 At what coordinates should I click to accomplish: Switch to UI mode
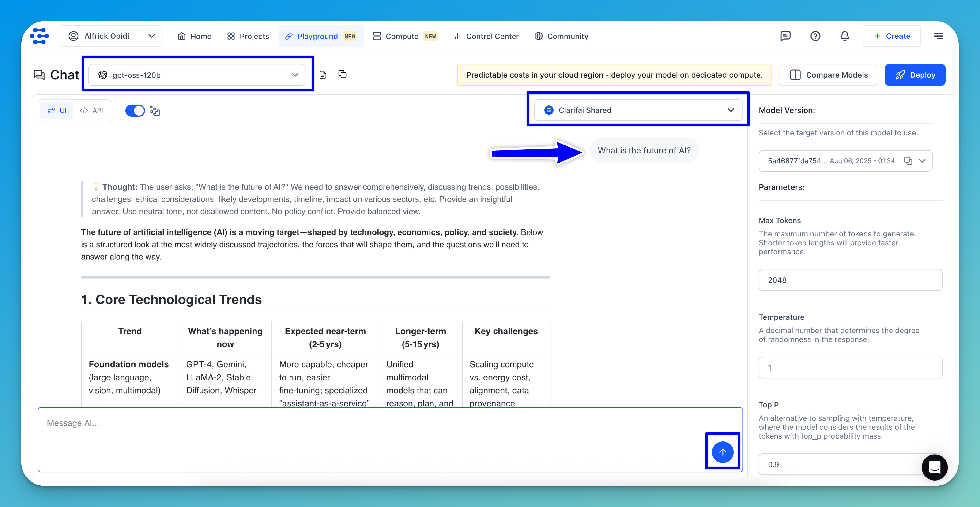tap(57, 111)
